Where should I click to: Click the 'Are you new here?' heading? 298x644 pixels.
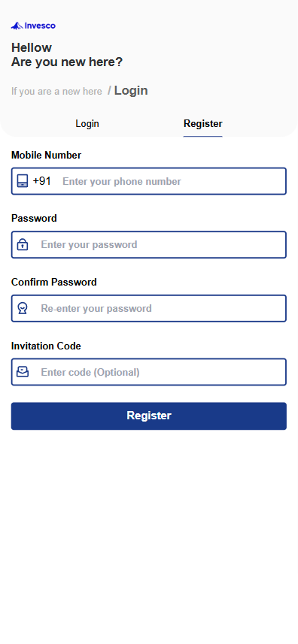(66, 62)
